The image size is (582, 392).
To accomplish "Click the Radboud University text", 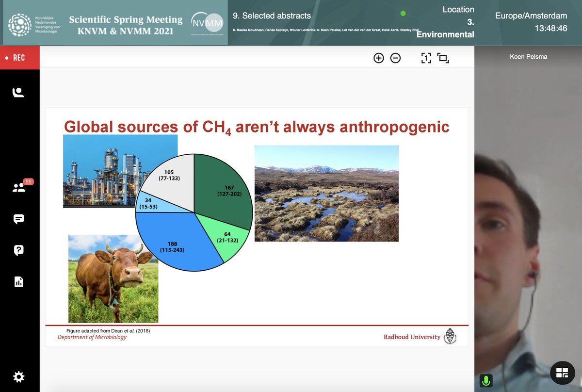I will coord(412,337).
